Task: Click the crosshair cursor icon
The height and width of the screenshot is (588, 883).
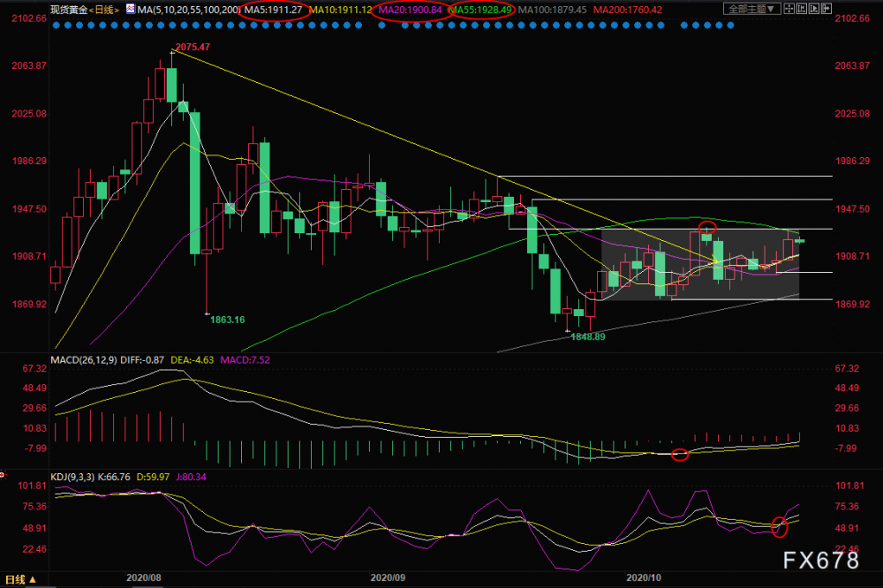Action: click(789, 9)
